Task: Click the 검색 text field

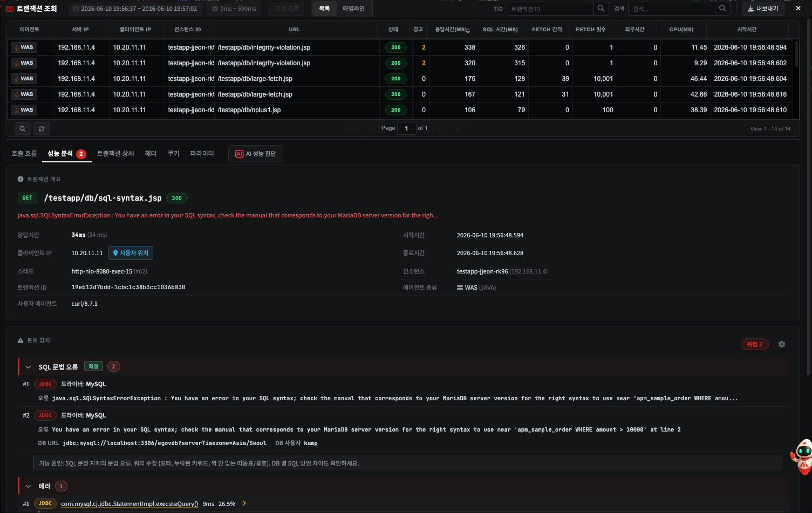Action: coord(672,9)
